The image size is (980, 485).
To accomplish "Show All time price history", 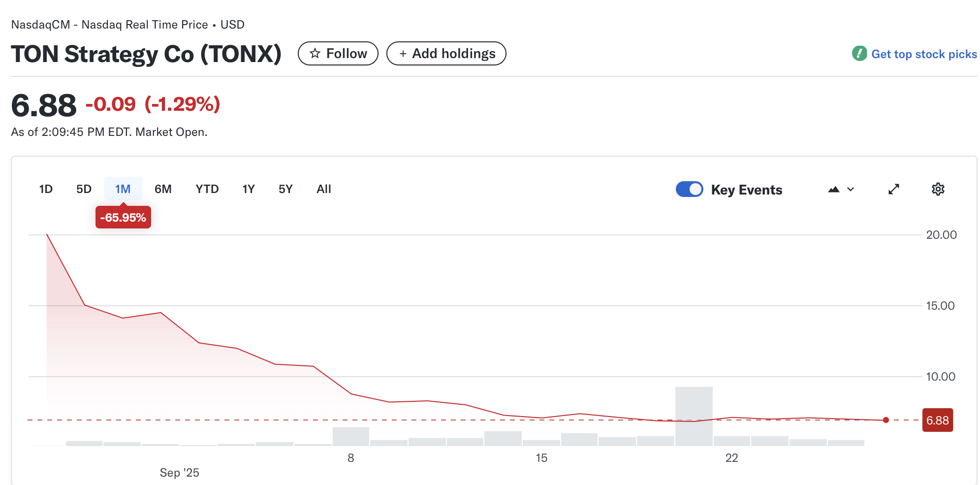I will point(324,190).
